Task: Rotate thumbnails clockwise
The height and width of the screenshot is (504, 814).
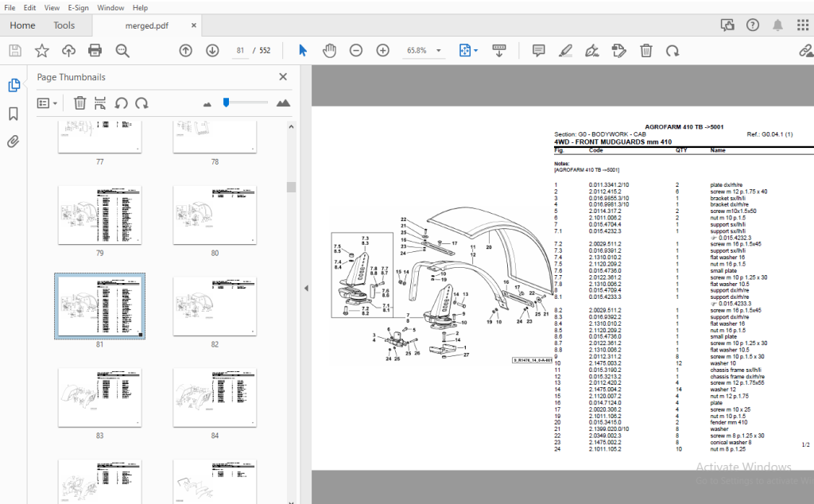Action: pos(141,103)
